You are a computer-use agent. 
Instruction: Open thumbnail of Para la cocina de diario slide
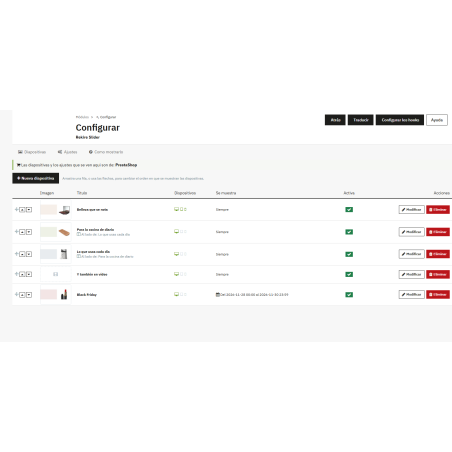click(56, 232)
